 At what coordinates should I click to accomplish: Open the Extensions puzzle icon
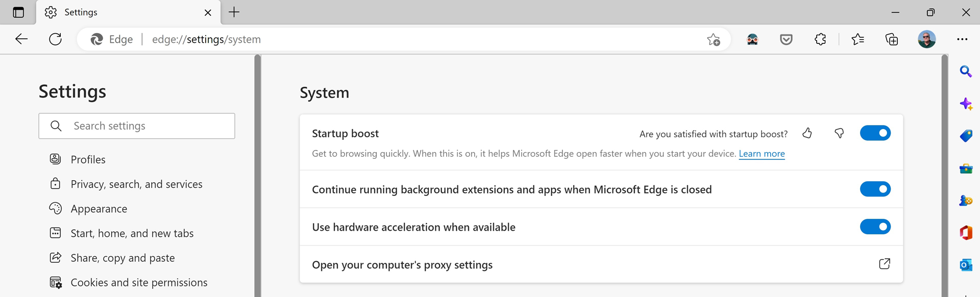(x=820, y=39)
